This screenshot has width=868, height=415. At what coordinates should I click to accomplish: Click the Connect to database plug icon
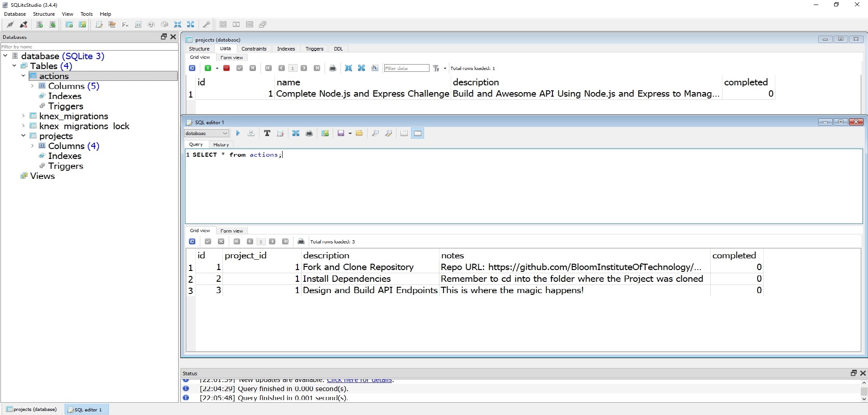point(10,24)
